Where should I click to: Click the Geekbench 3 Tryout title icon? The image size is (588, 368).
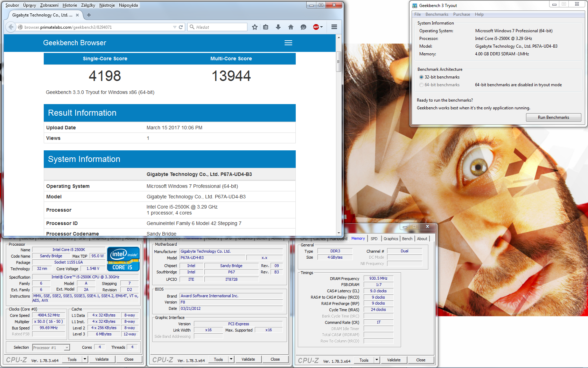(x=415, y=6)
